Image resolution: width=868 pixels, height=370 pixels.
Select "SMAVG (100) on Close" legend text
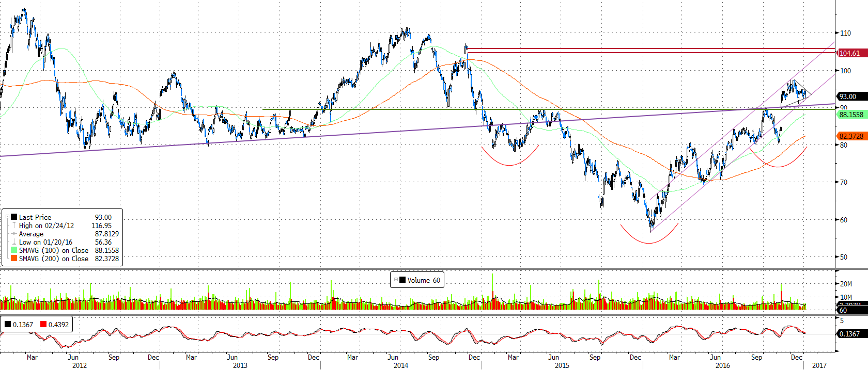pyautogui.click(x=54, y=250)
